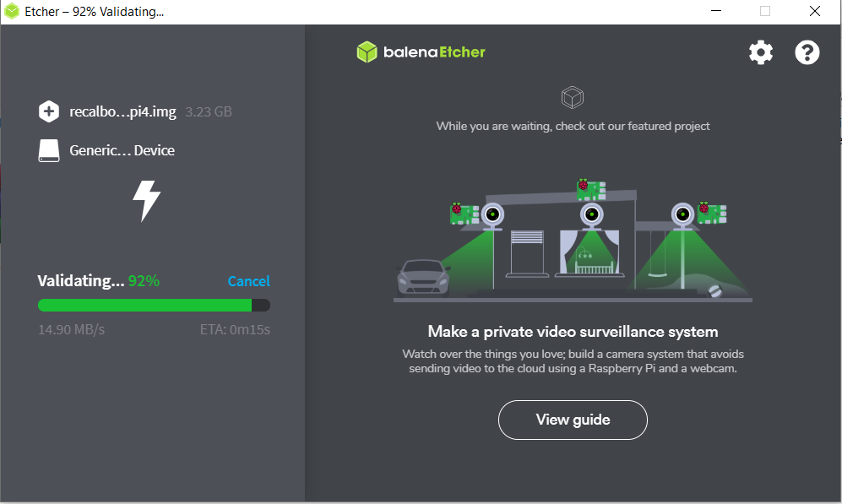Click the ETA: 0m15s text
This screenshot has height=504, width=842.
click(235, 329)
